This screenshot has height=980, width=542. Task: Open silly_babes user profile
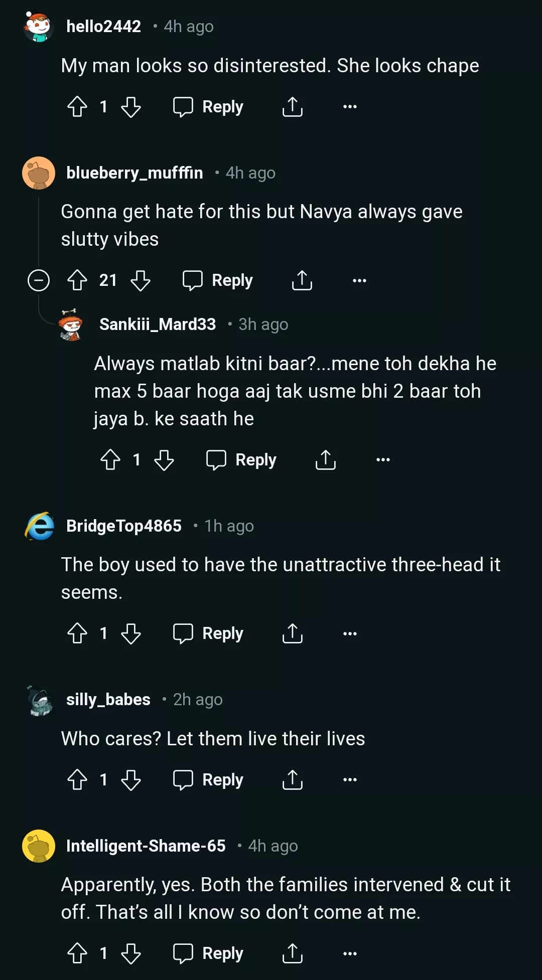click(x=108, y=700)
